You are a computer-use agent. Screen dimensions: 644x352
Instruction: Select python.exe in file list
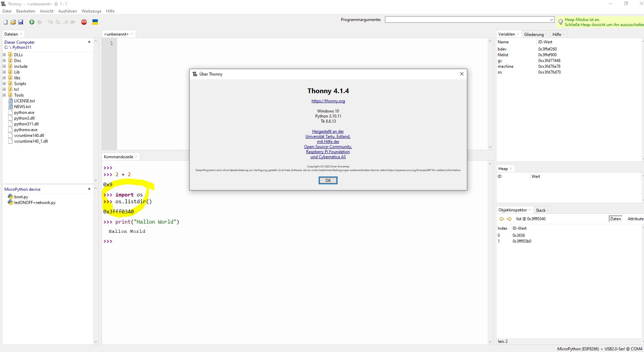coord(24,112)
